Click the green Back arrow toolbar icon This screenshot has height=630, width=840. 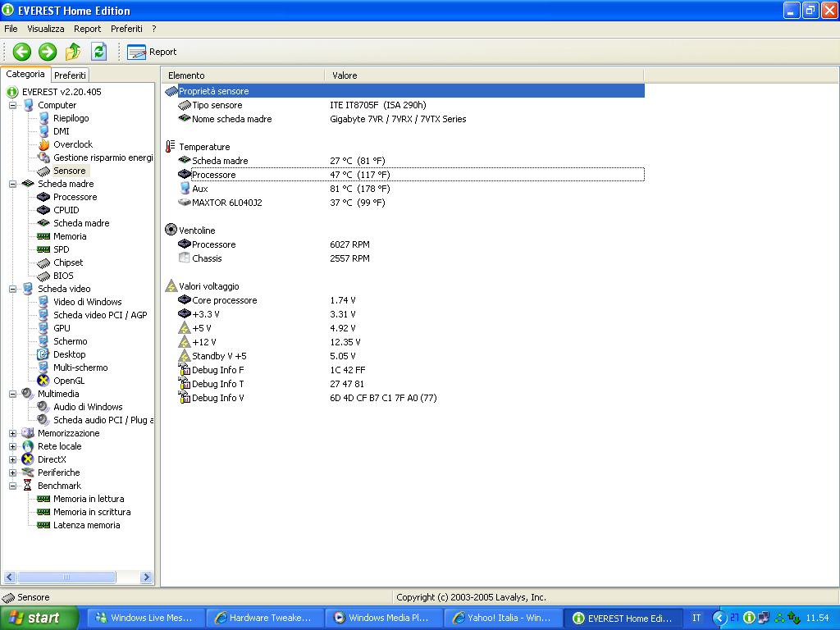[22, 52]
